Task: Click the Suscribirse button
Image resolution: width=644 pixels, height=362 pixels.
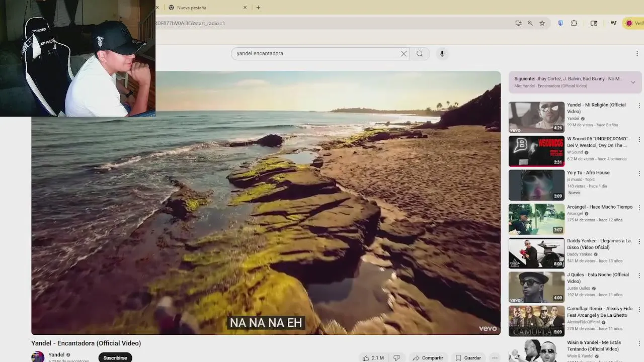Action: 115,358
